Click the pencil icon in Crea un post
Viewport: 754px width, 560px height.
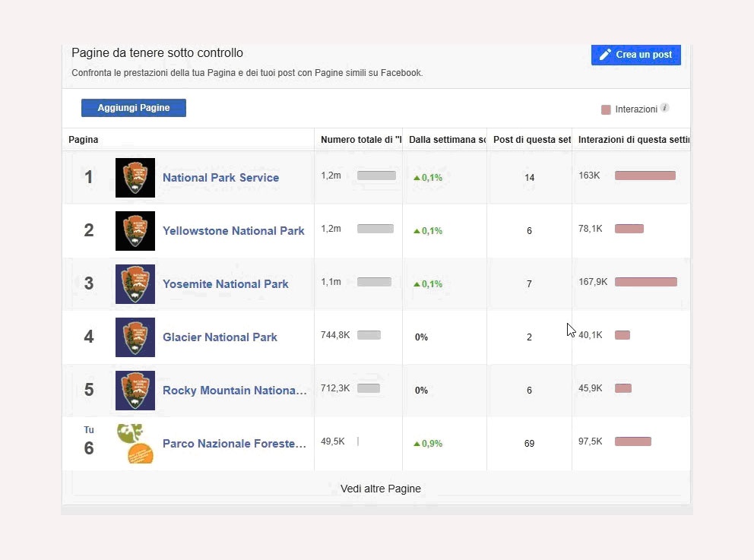(605, 55)
